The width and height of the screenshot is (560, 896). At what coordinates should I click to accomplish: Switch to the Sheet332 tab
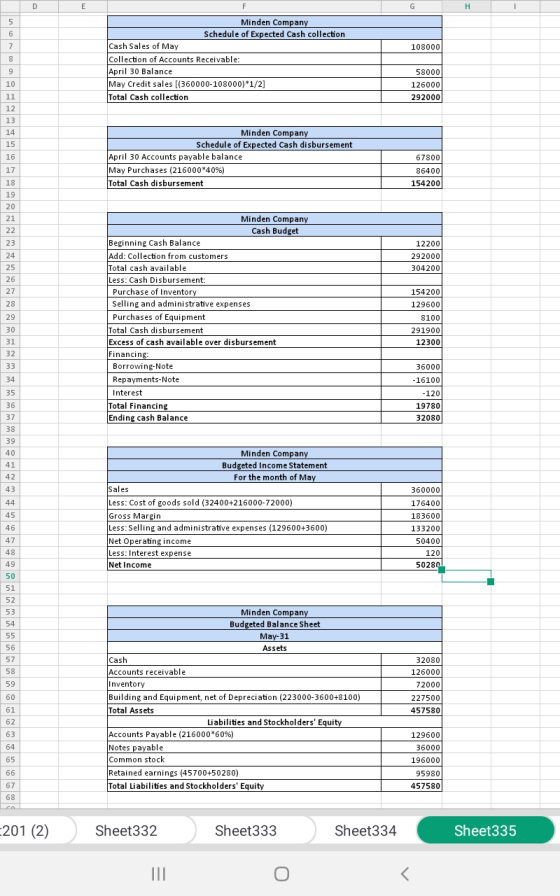click(126, 830)
